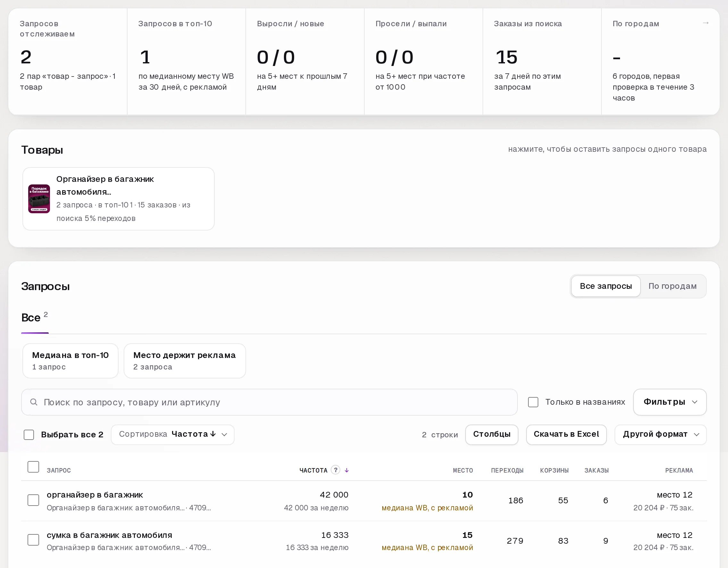Switch to the По городам tab
Image resolution: width=728 pixels, height=568 pixels.
tap(672, 286)
